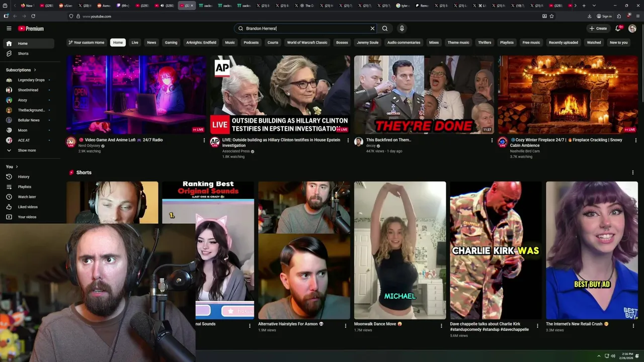
Task: Open Video Game And Anime Lofi thumbnail
Action: [136, 95]
